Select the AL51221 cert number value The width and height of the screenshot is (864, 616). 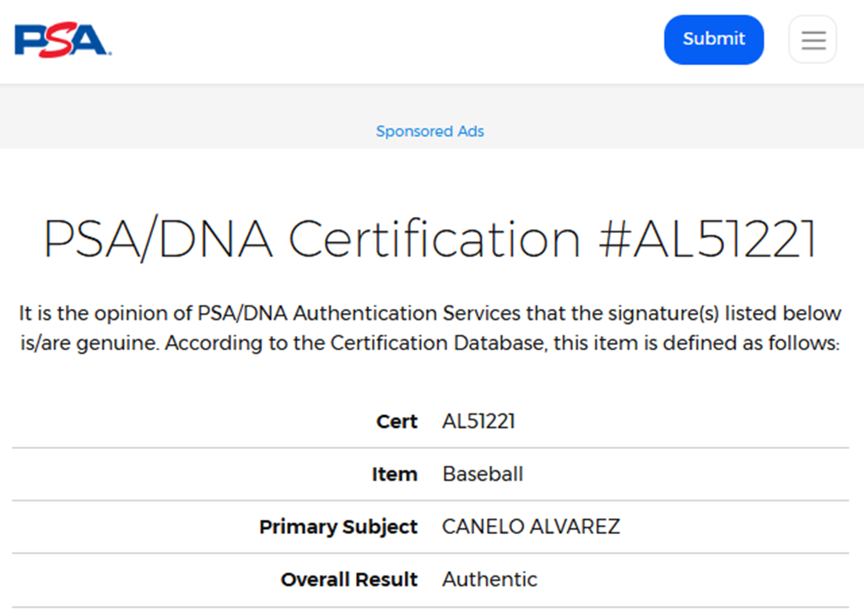tap(478, 421)
